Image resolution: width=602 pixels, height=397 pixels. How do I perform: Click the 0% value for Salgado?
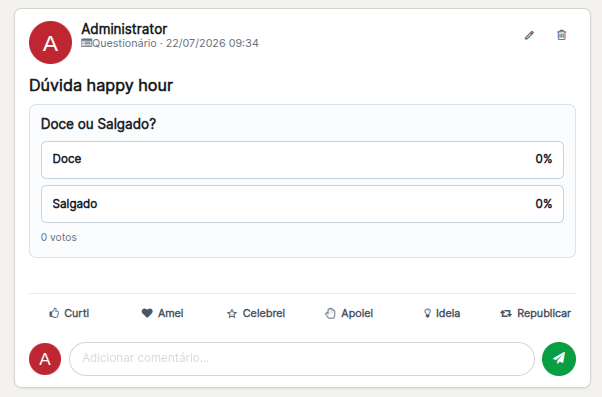[x=544, y=204]
